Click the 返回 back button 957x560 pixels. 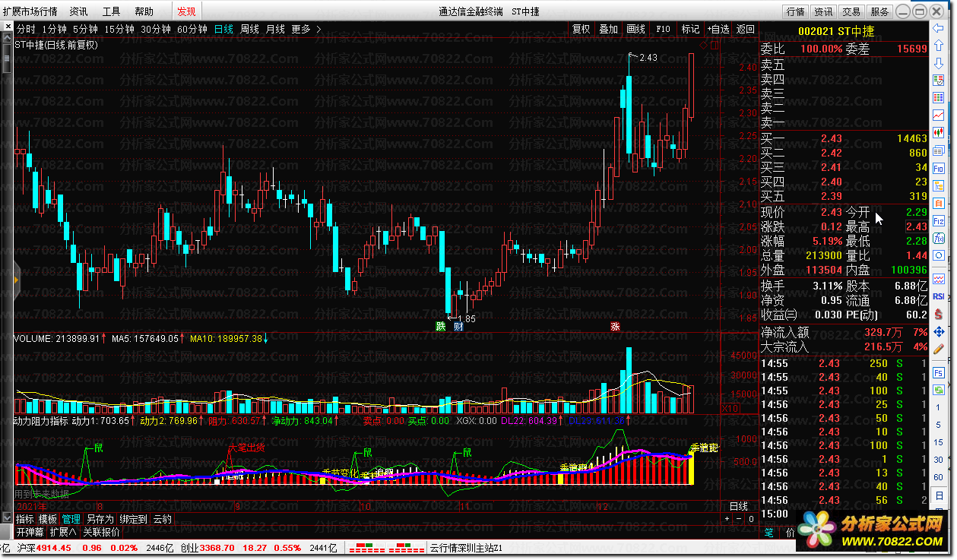coord(746,29)
